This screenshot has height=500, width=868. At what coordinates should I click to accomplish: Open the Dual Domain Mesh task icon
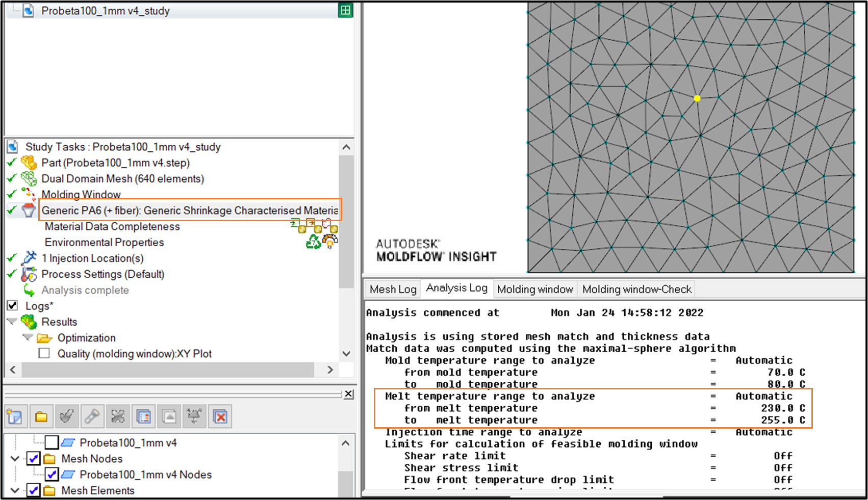[30, 178]
